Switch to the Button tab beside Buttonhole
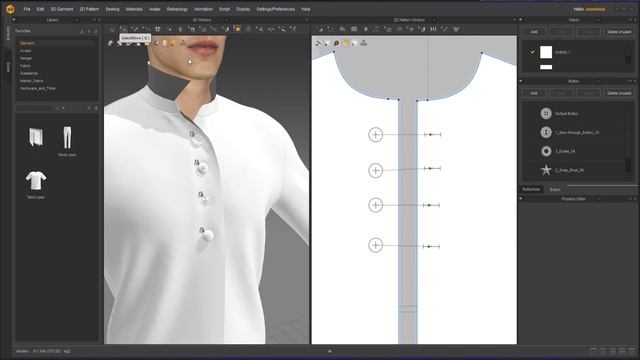 555,189
